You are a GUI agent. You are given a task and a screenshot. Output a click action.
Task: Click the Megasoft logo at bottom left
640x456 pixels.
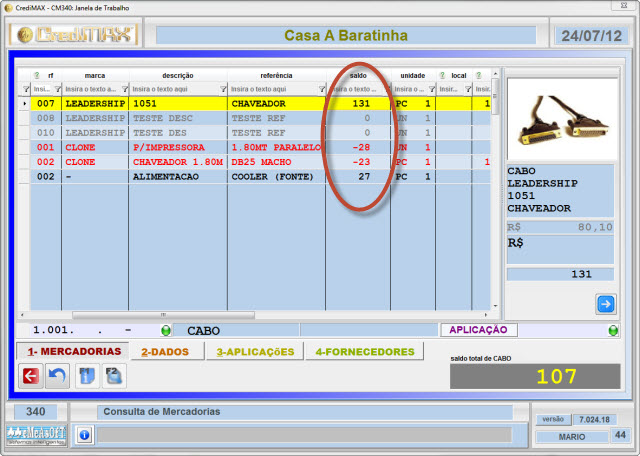tap(34, 435)
